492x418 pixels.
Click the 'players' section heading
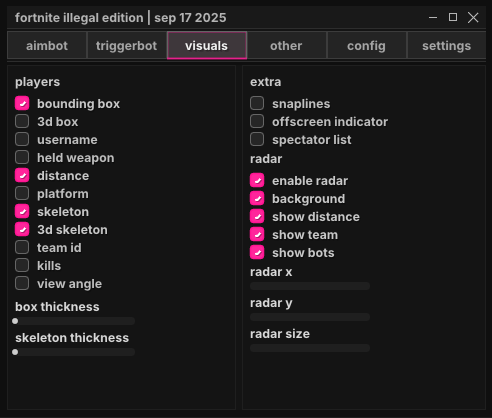pyautogui.click(x=38, y=82)
